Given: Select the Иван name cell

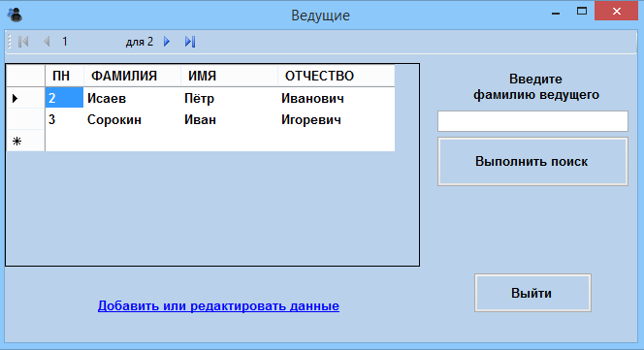Looking at the screenshot, I should click(229, 119).
